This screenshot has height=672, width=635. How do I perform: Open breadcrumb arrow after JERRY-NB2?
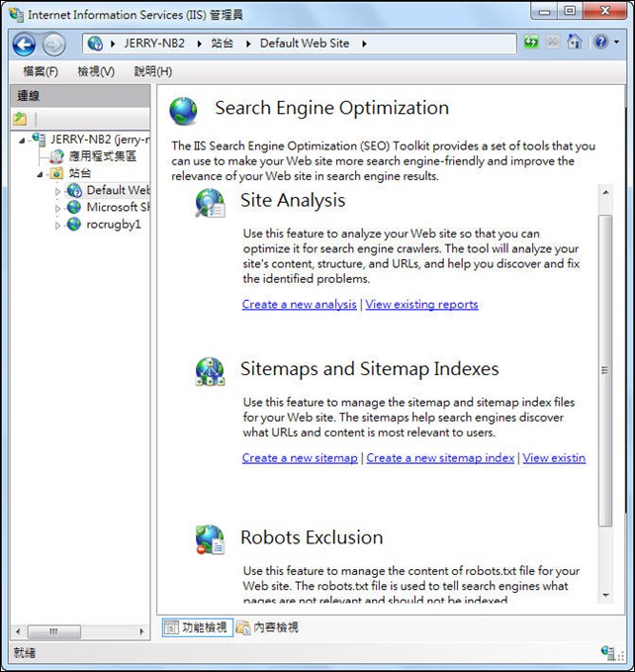click(200, 44)
